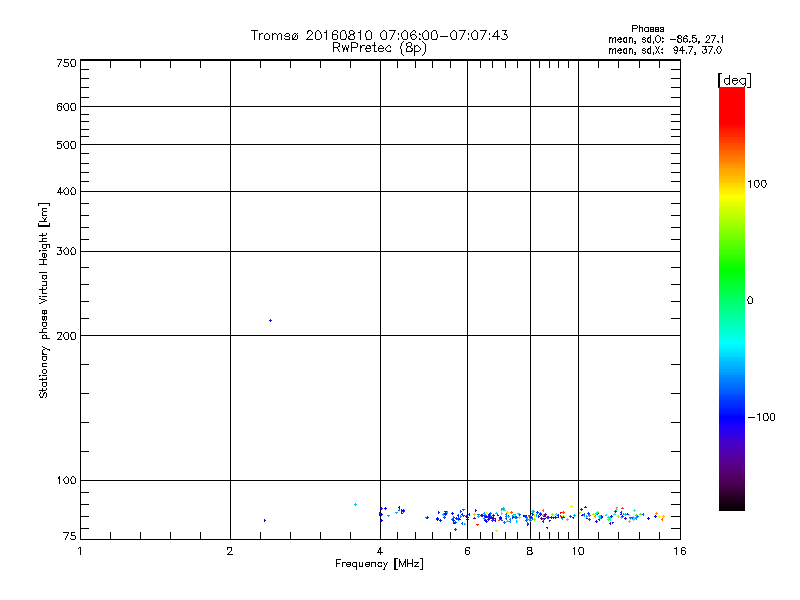Screen dimensions: 800x600
Task: Click the cyan data point between 2 and 4 MHz
Action: tap(355, 505)
